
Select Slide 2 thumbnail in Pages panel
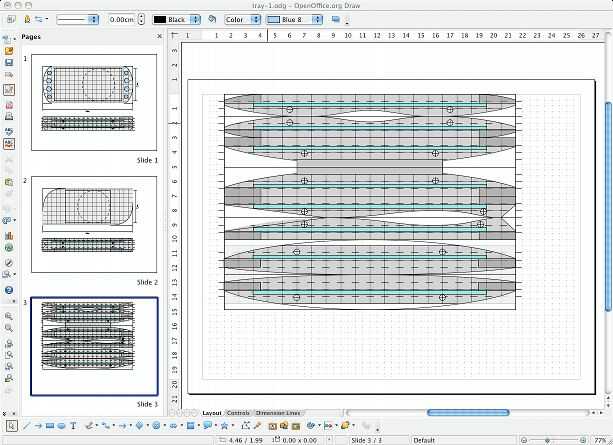[x=94, y=225]
